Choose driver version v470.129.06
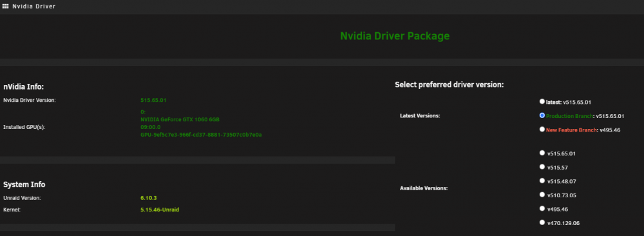Viewport: 644px width, 236px height. pos(542,222)
